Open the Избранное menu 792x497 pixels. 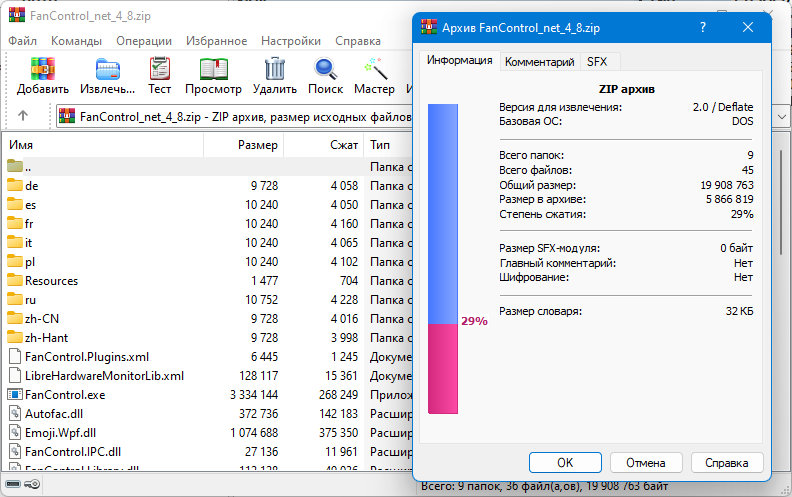(x=217, y=41)
